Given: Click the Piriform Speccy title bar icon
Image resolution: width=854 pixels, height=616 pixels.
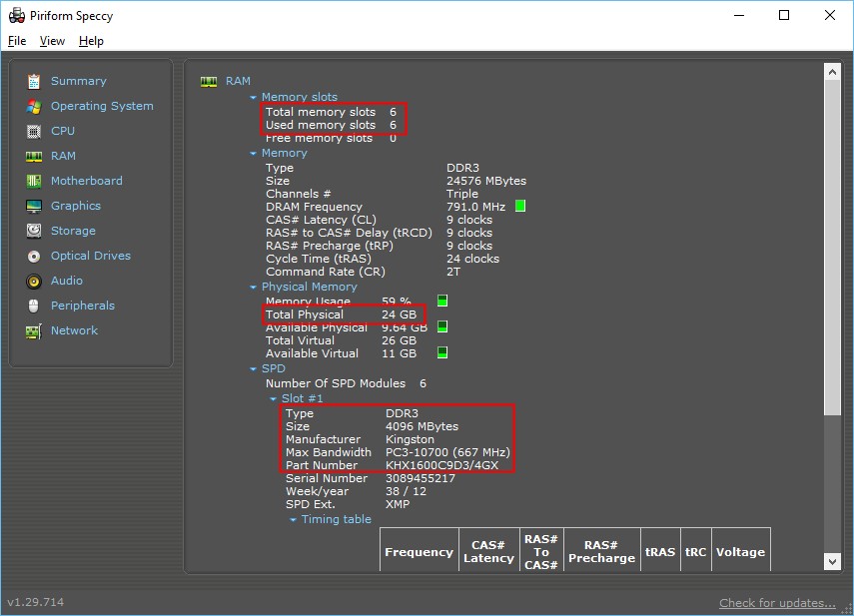Looking at the screenshot, I should coord(16,15).
